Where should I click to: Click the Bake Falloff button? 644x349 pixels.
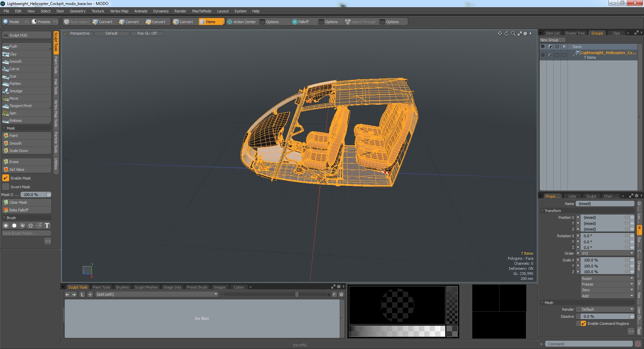(x=26, y=210)
